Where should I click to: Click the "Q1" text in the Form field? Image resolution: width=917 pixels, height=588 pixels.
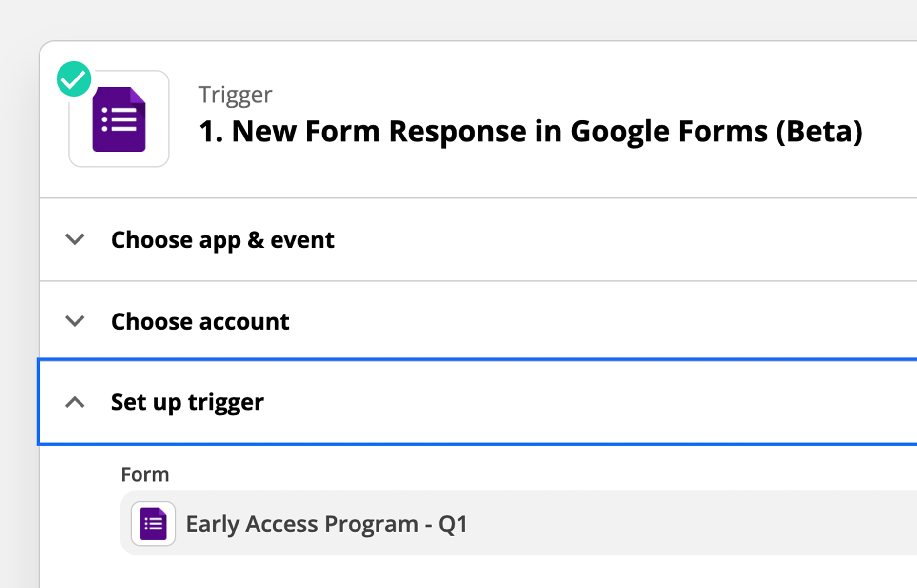(x=453, y=524)
